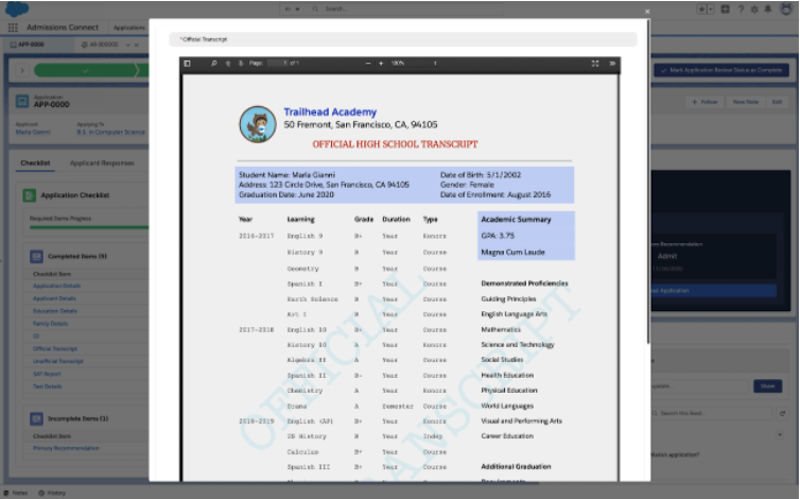Open the notifications bell
The image size is (800, 499).
pos(765,9)
